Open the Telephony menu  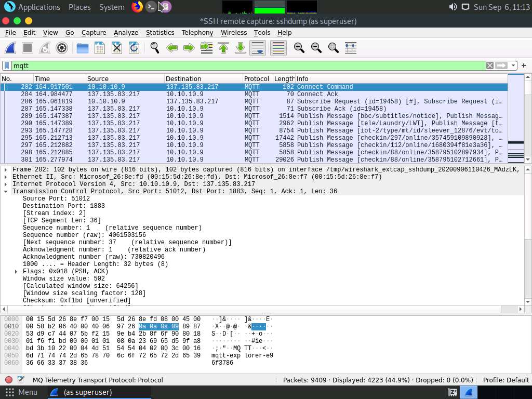(197, 32)
